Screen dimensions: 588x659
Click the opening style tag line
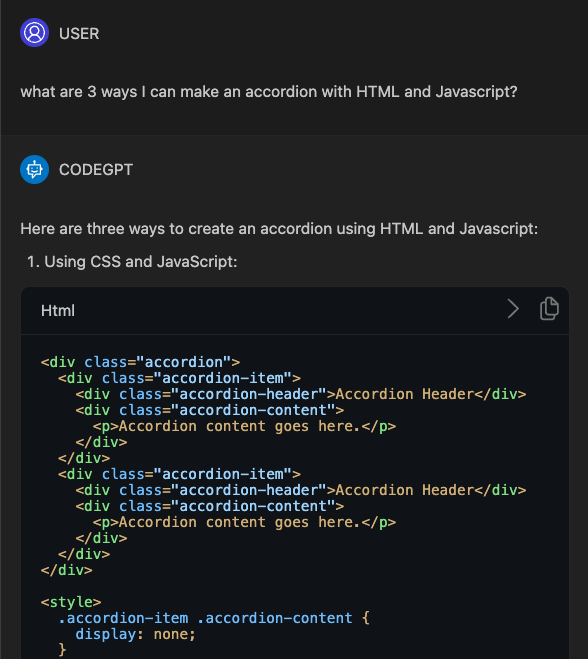coord(71,602)
